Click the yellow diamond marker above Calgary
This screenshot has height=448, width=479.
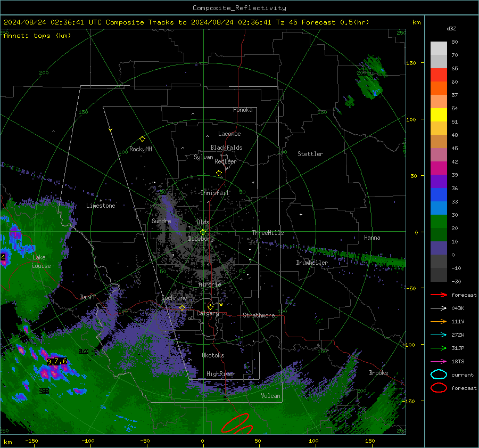coord(210,307)
